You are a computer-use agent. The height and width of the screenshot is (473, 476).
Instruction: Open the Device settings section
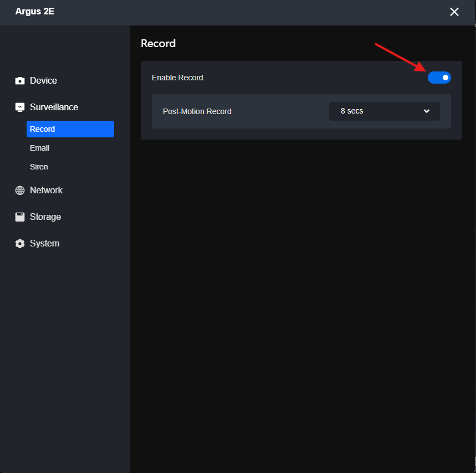click(43, 80)
